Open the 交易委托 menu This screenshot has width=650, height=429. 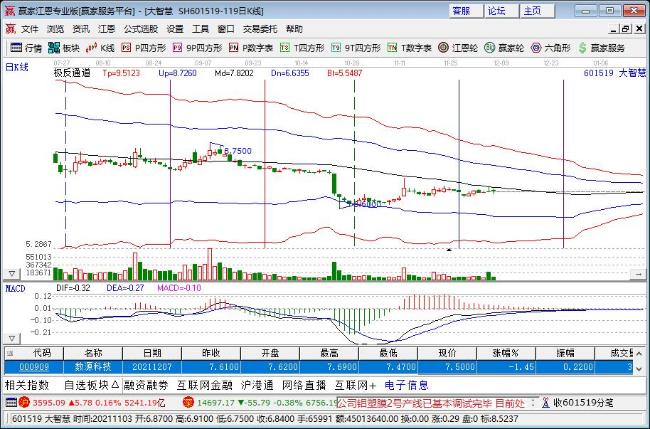click(x=260, y=29)
